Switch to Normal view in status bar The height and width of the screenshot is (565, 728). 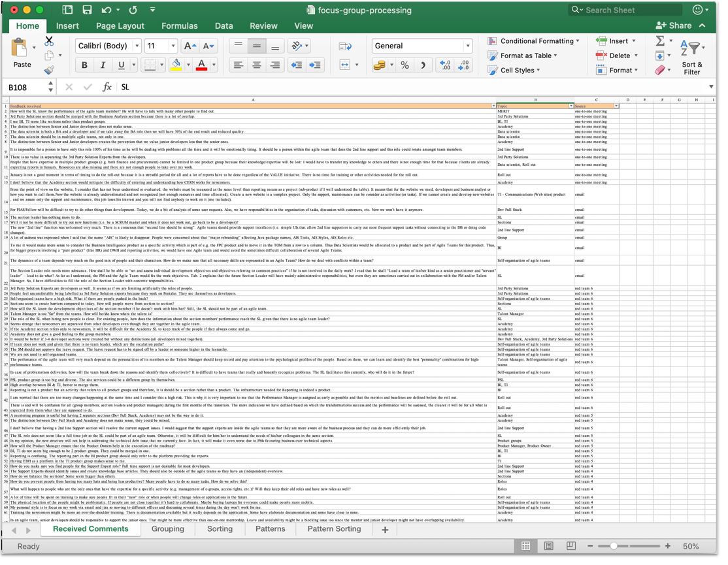pos(525,546)
